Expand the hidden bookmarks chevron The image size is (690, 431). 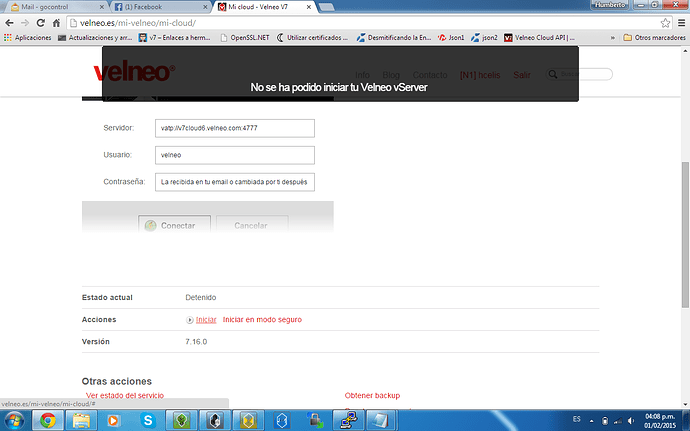coord(613,38)
